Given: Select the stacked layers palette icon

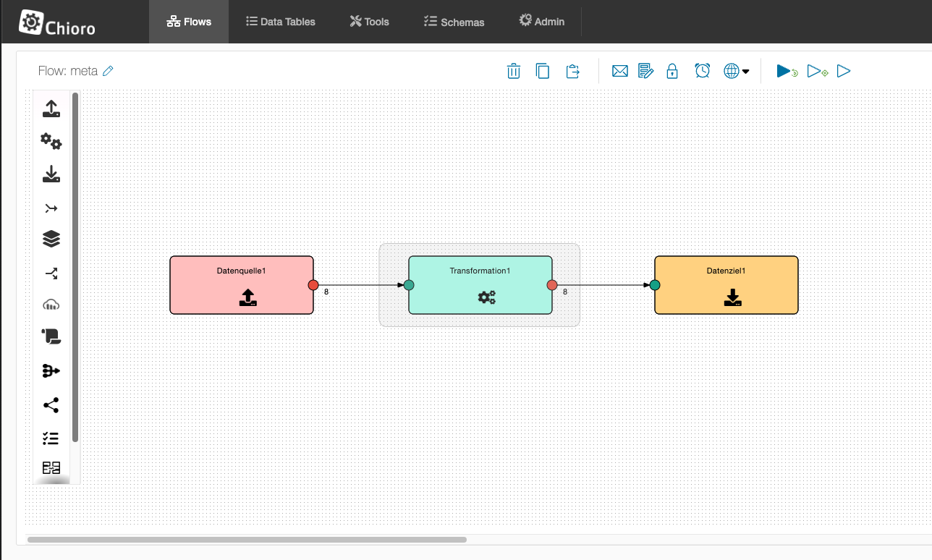Looking at the screenshot, I should pyautogui.click(x=51, y=239).
